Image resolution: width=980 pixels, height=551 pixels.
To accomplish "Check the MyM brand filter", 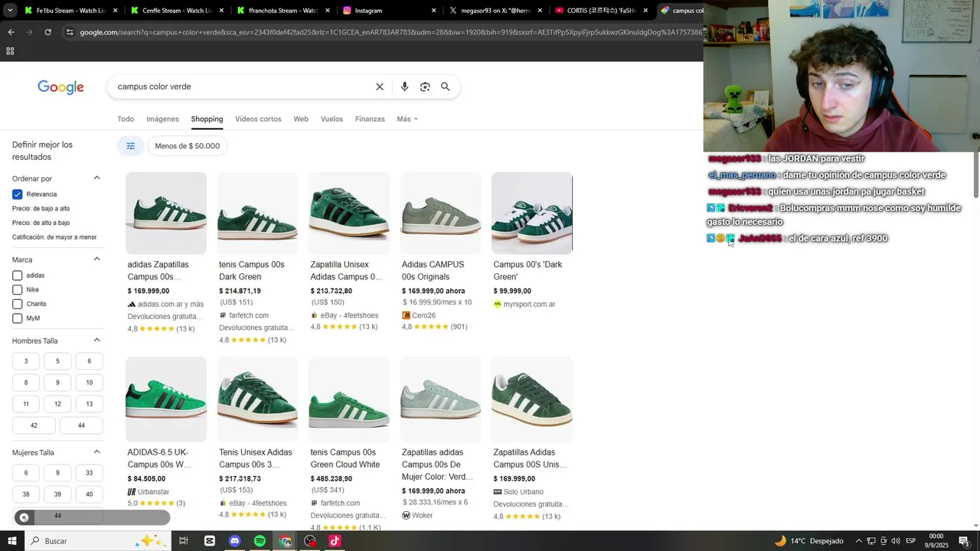I will click(x=18, y=318).
